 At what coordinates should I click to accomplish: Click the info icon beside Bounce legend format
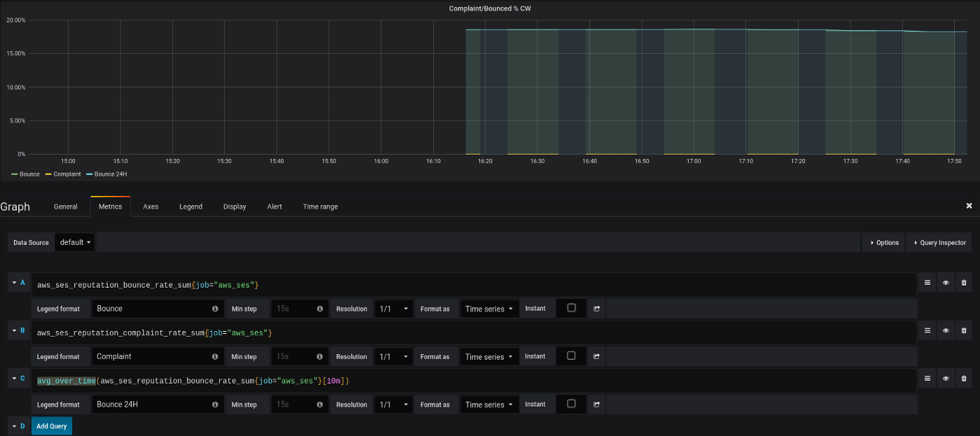(x=215, y=309)
